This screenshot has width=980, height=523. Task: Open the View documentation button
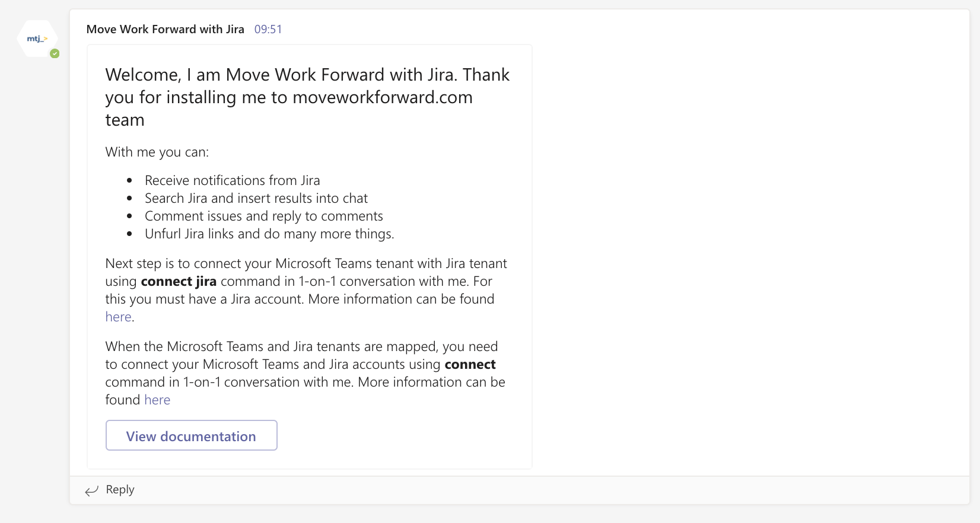tap(191, 436)
